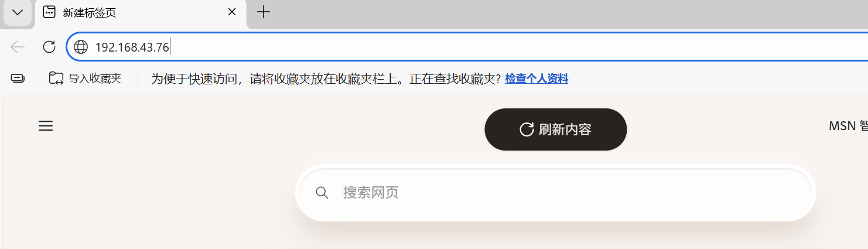868x249 pixels.
Task: Choose 导入收藏夹 on the favorites bar
Action: 86,78
